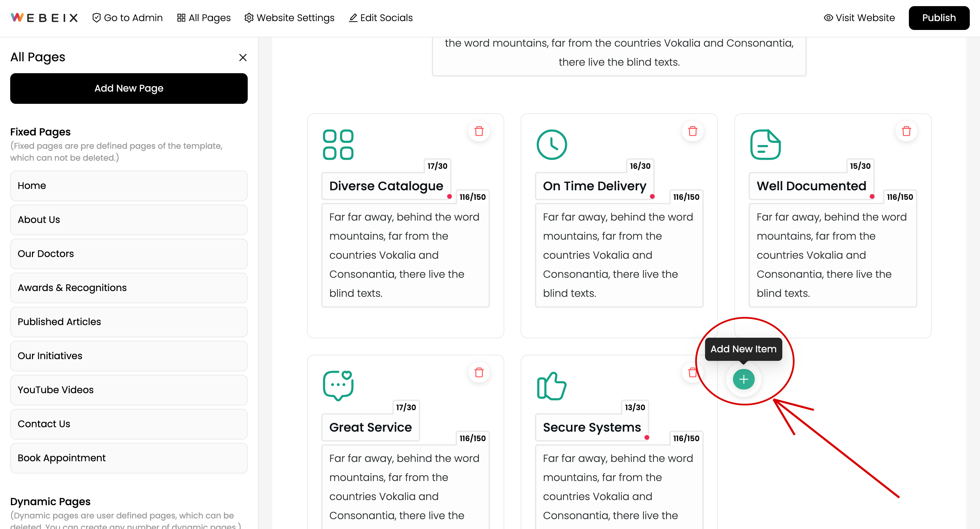This screenshot has height=529, width=980.
Task: Edit the Diverse Catalogue title field
Action: [x=386, y=186]
